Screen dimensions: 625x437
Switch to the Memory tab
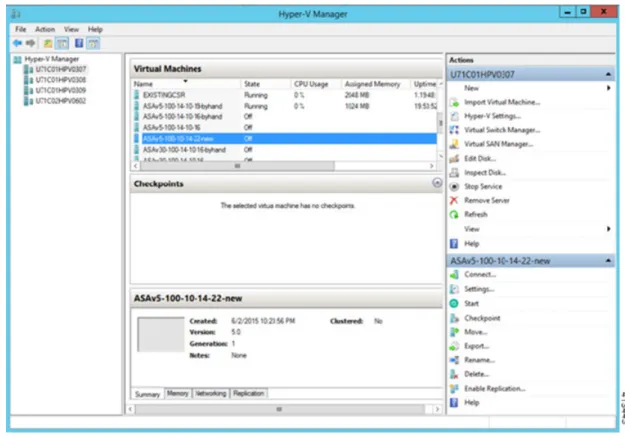pos(177,394)
